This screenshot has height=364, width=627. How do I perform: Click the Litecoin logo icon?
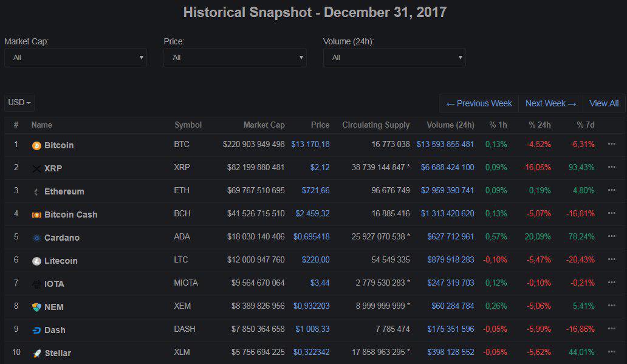click(x=36, y=261)
